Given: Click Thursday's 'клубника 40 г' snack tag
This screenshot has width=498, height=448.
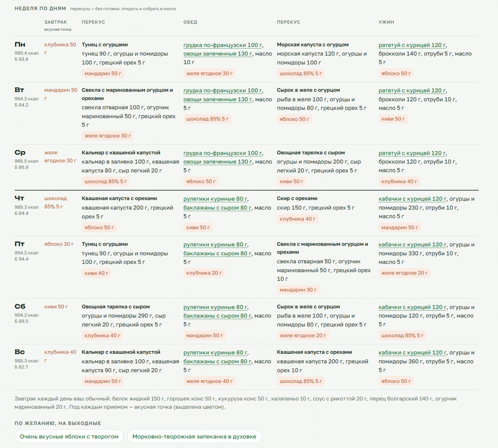Looking at the screenshot, I should pyautogui.click(x=298, y=219).
